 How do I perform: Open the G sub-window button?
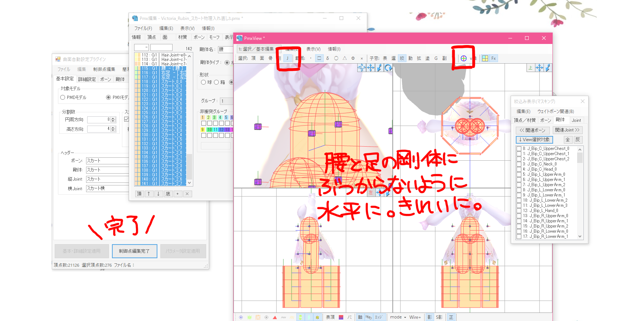tap(436, 58)
